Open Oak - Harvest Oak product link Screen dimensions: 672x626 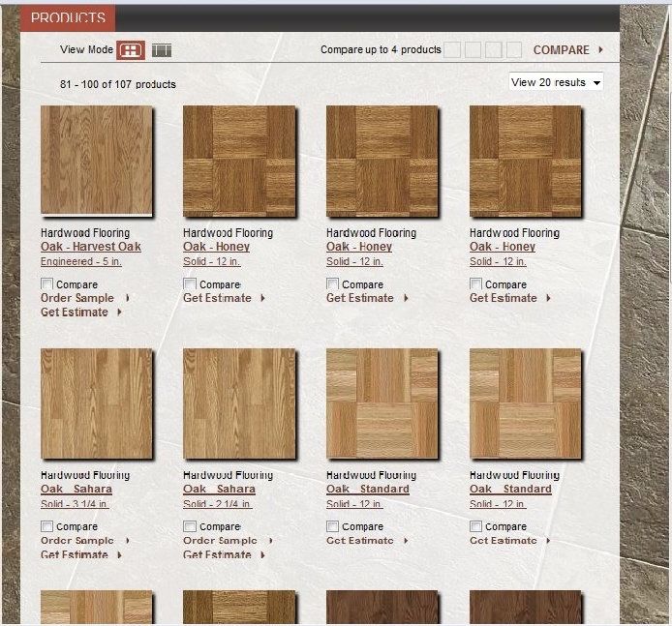coord(91,247)
